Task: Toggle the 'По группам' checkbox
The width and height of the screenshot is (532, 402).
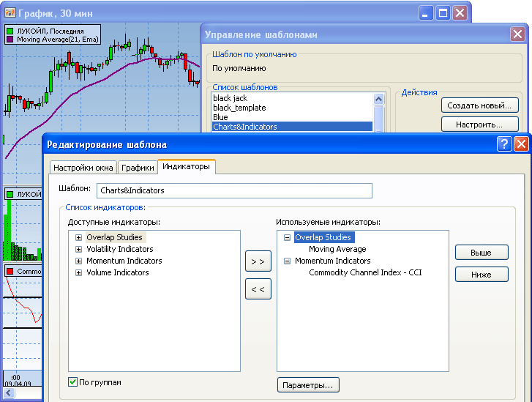Action: coord(72,381)
